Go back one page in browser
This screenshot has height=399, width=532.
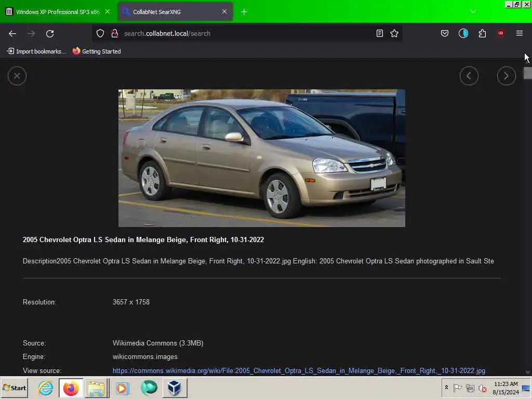point(12,33)
